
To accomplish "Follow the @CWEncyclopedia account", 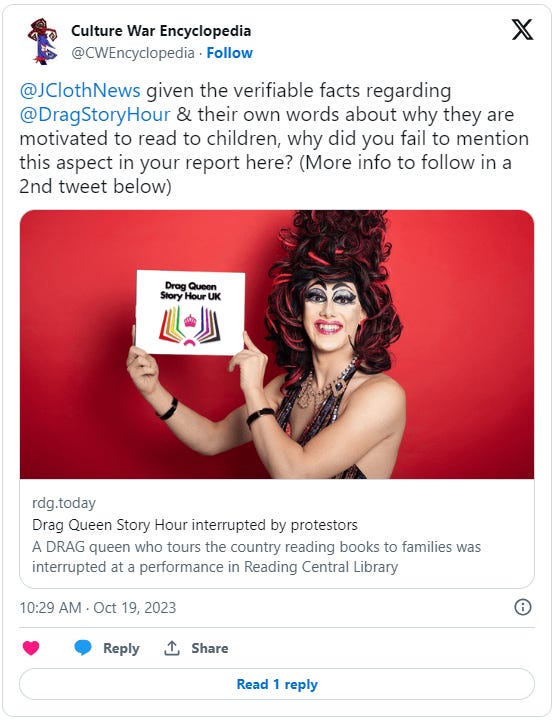I will pyautogui.click(x=229, y=53).
